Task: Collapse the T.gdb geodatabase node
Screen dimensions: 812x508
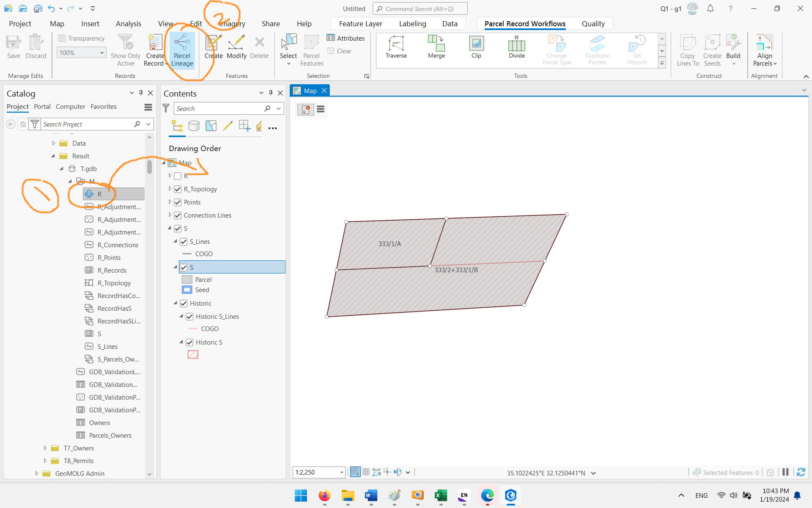Action: click(61, 168)
